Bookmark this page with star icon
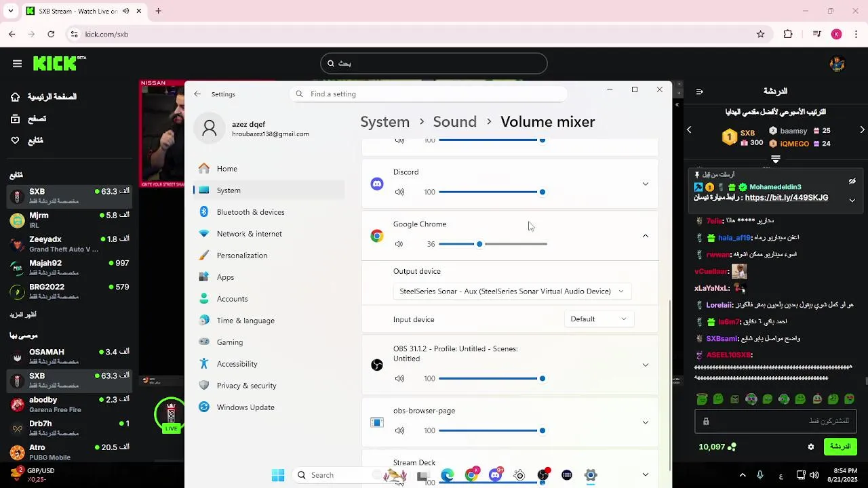Image resolution: width=868 pixels, height=488 pixels. 761,35
